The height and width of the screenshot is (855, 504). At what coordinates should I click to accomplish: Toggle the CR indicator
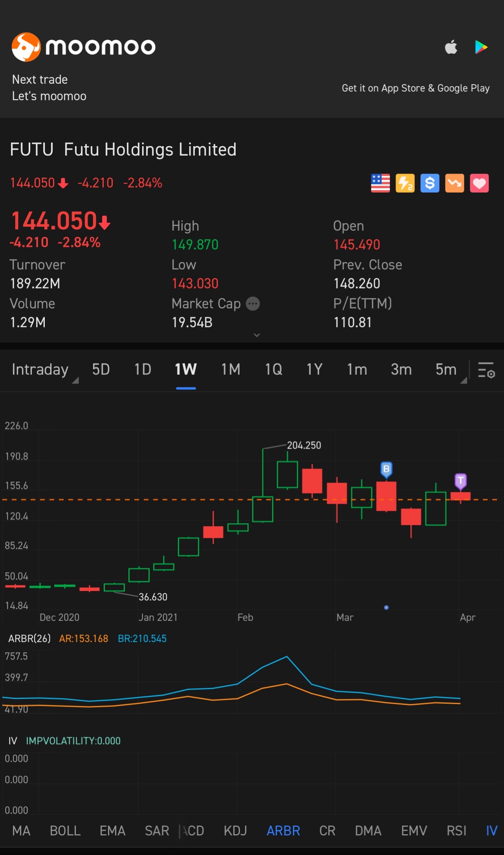(x=327, y=831)
